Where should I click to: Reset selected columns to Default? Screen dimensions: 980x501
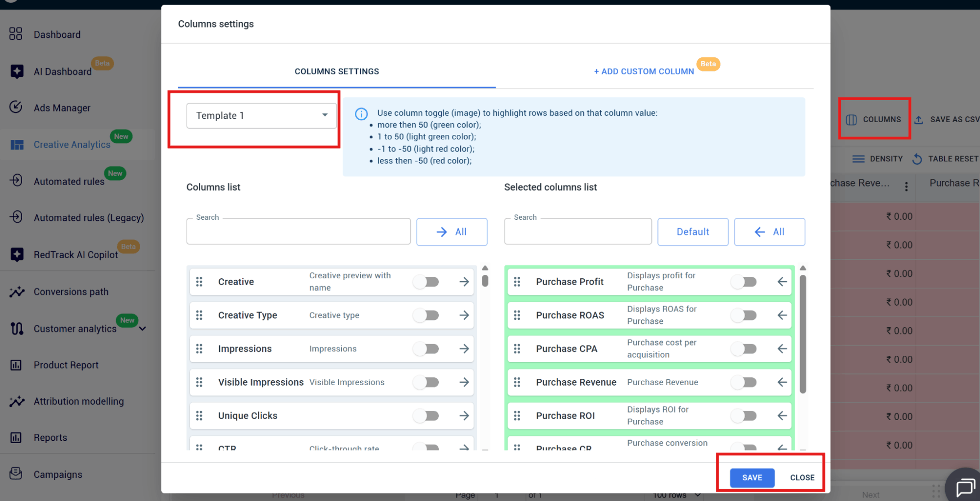coord(693,232)
